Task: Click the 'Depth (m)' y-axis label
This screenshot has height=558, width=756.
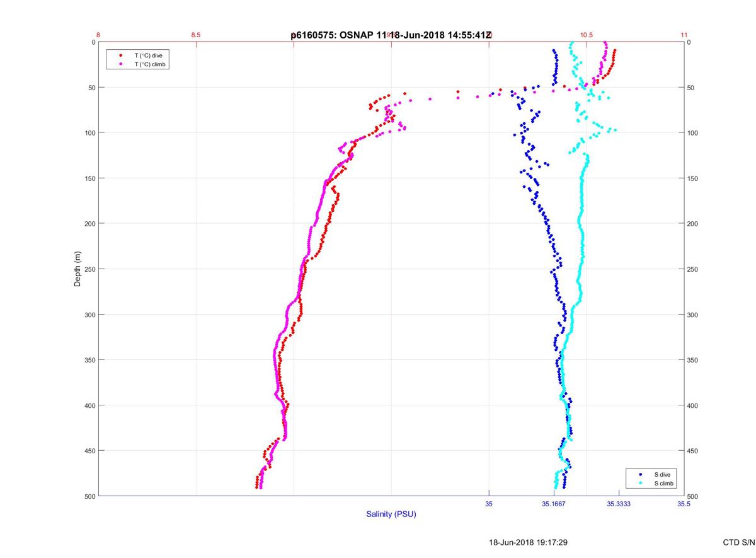Action: pos(77,269)
